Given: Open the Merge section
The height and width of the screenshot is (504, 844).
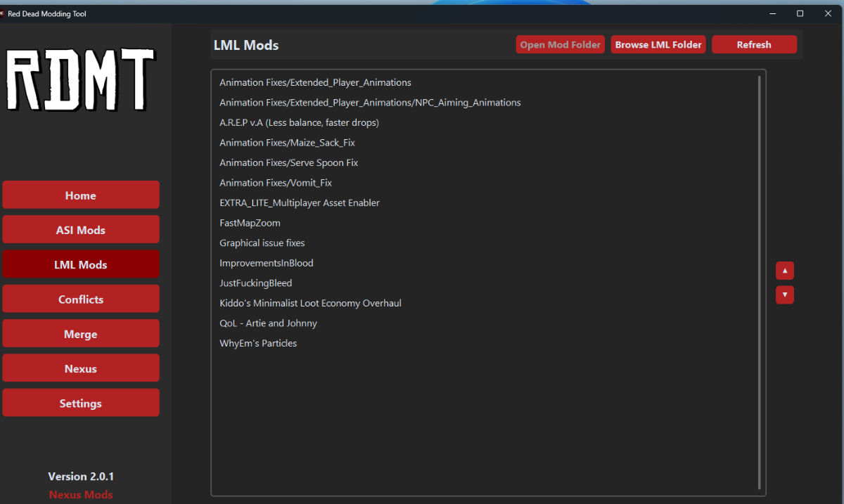Looking at the screenshot, I should (x=81, y=334).
